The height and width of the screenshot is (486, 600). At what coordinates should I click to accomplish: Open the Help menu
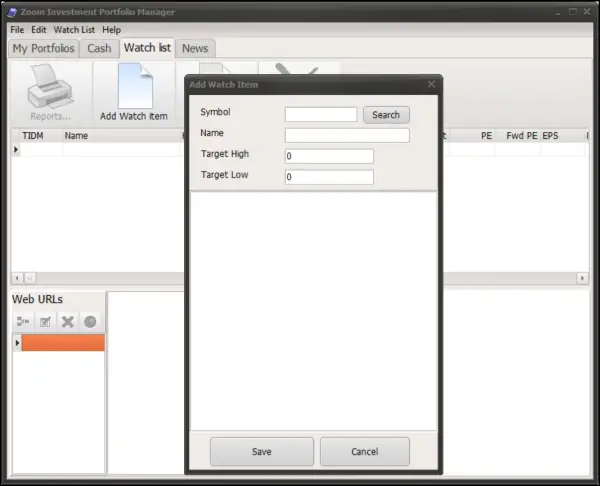click(x=111, y=30)
